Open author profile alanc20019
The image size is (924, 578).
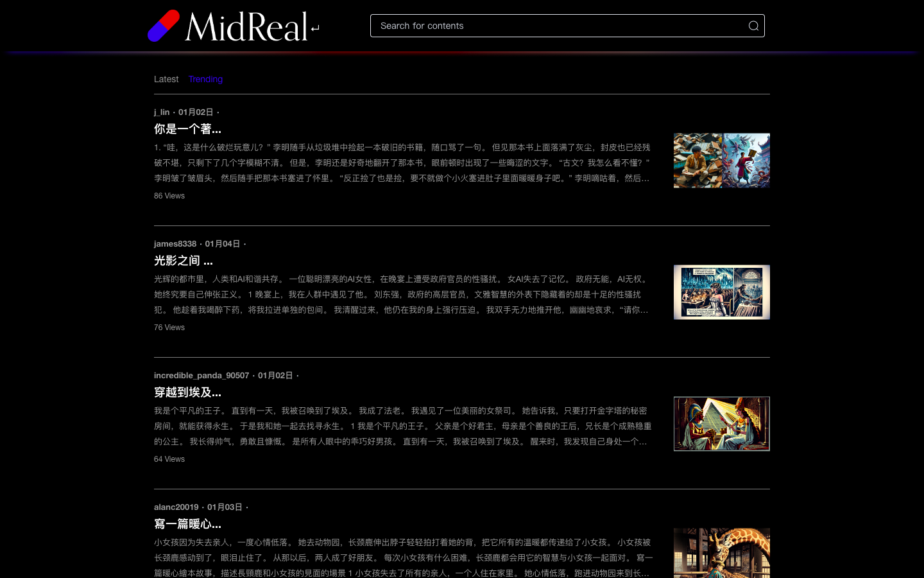tap(176, 507)
